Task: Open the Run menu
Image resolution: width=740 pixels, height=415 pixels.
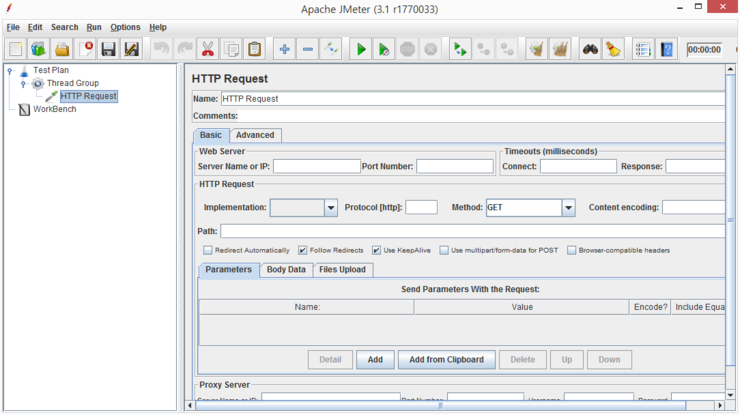Action: coord(94,27)
